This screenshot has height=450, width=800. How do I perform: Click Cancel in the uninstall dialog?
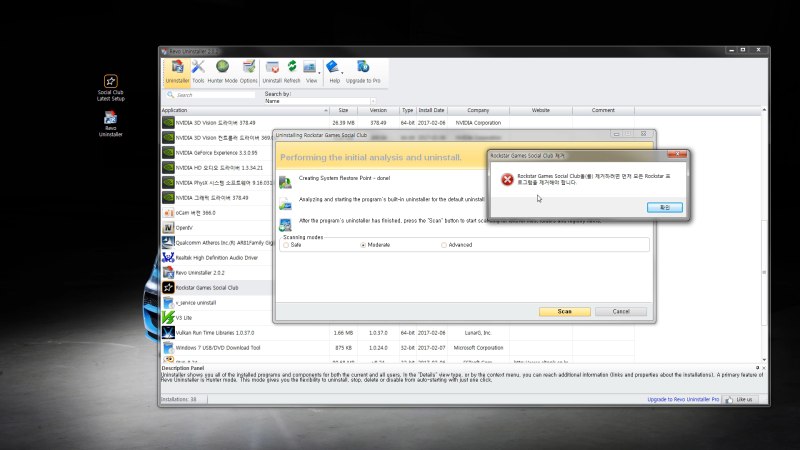pyautogui.click(x=621, y=311)
